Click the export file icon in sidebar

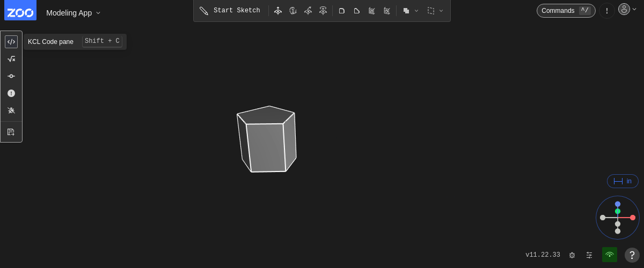(11, 132)
